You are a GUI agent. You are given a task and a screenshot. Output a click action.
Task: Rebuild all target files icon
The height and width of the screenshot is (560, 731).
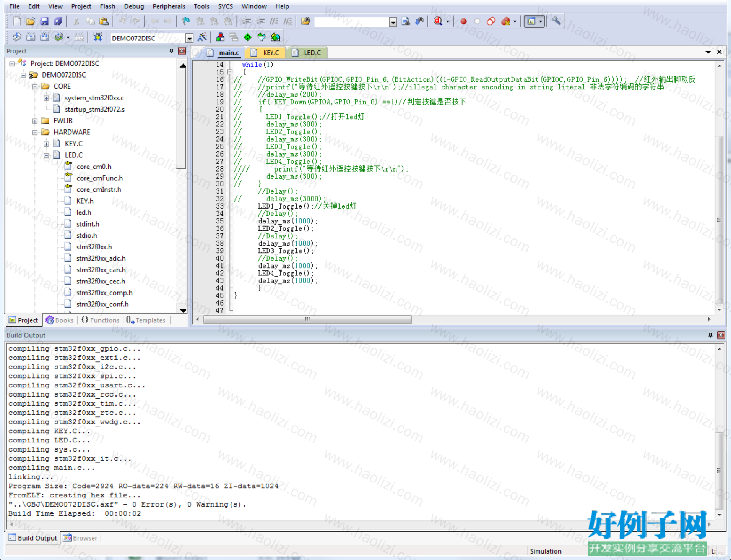pyautogui.click(x=44, y=37)
